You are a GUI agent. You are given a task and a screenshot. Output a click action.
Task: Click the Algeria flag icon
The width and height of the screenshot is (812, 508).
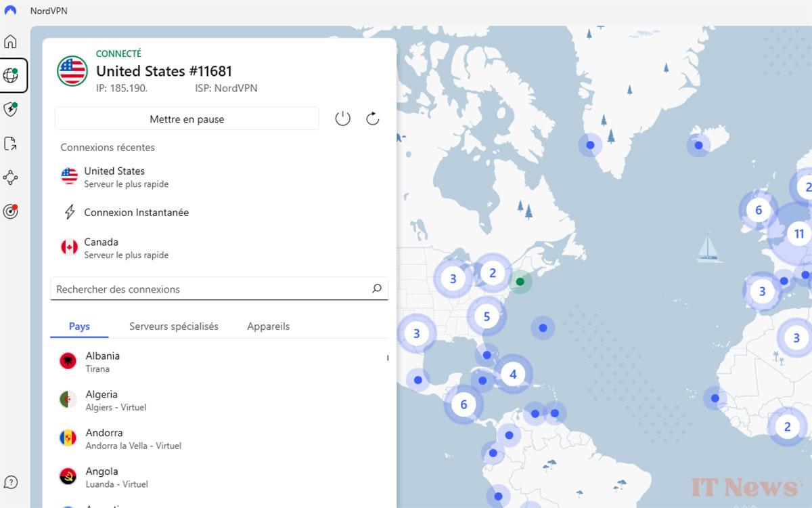[x=68, y=400]
